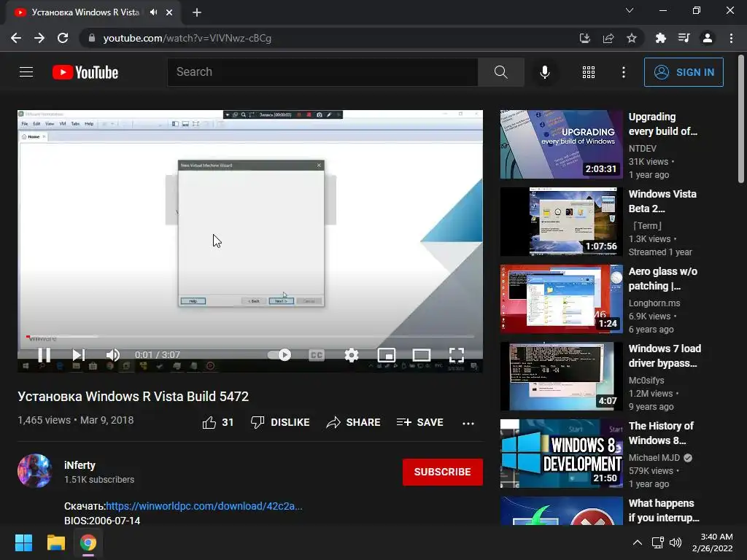This screenshot has height=560, width=747.
Task: Open the Windows Start menu
Action: click(x=23, y=542)
